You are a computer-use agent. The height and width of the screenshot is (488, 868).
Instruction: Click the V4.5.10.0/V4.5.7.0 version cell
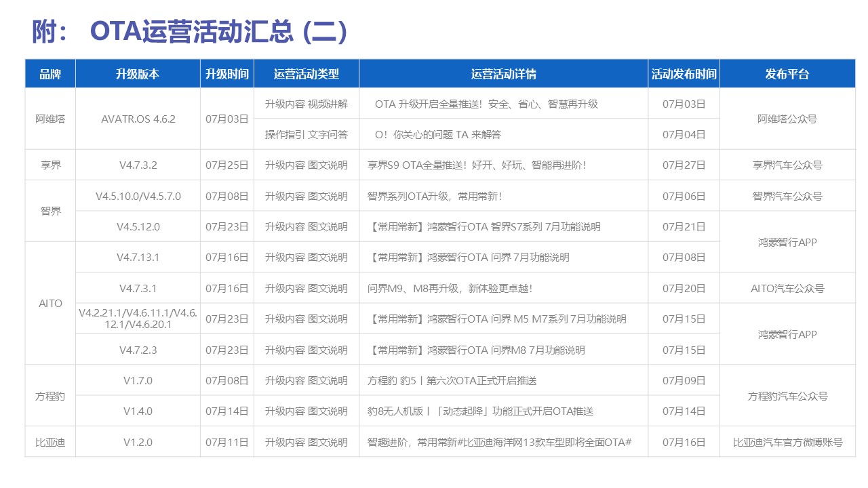point(138,196)
